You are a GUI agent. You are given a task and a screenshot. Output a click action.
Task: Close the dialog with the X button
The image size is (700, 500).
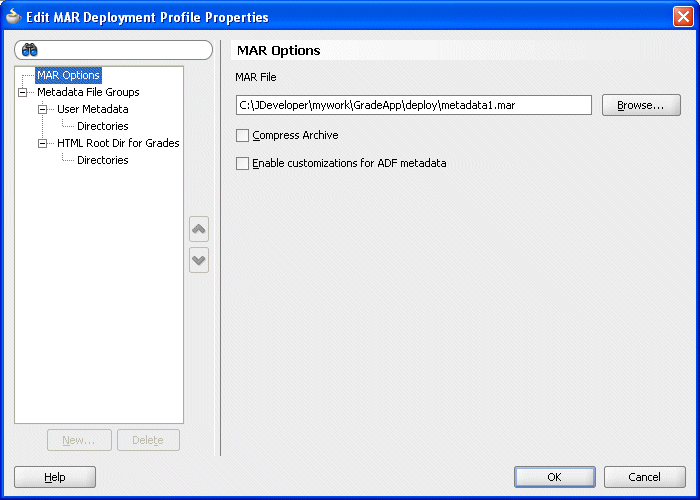pos(683,17)
